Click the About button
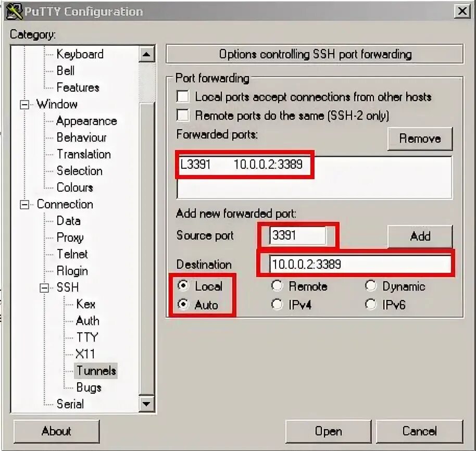This screenshot has width=476, height=451. (x=56, y=431)
